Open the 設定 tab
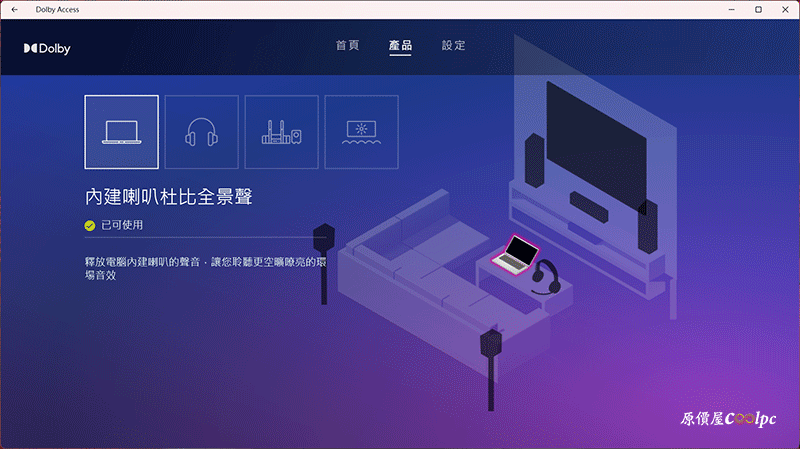 [x=454, y=45]
